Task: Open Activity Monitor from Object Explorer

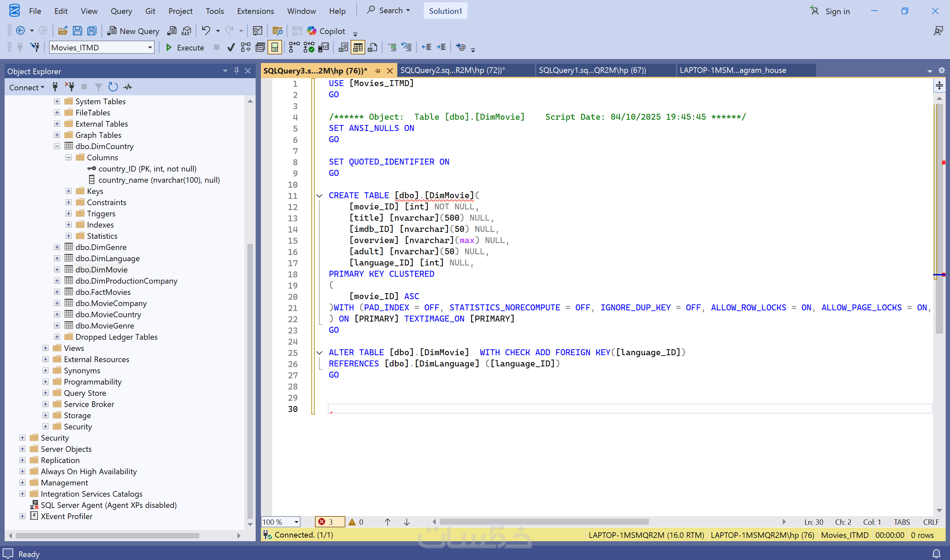Action: coord(128,87)
